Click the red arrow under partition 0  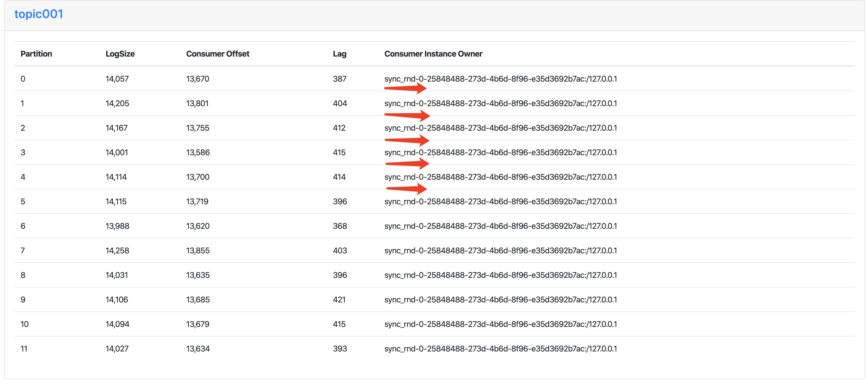406,88
